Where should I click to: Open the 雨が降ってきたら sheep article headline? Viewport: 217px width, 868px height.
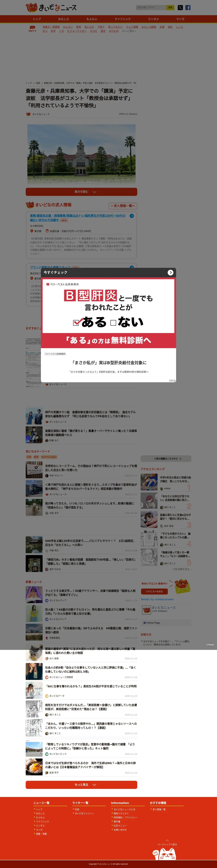click(x=89, y=505)
